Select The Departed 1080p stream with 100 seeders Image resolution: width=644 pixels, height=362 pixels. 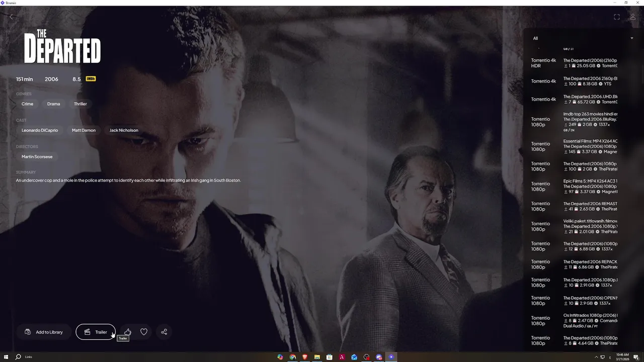coord(575,166)
